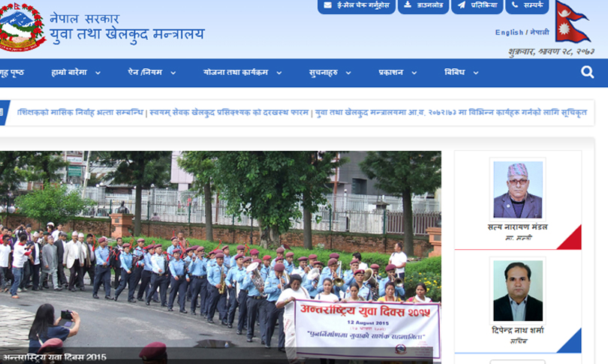Open the site search magnifier icon
The height and width of the screenshot is (364, 608).
[x=587, y=72]
